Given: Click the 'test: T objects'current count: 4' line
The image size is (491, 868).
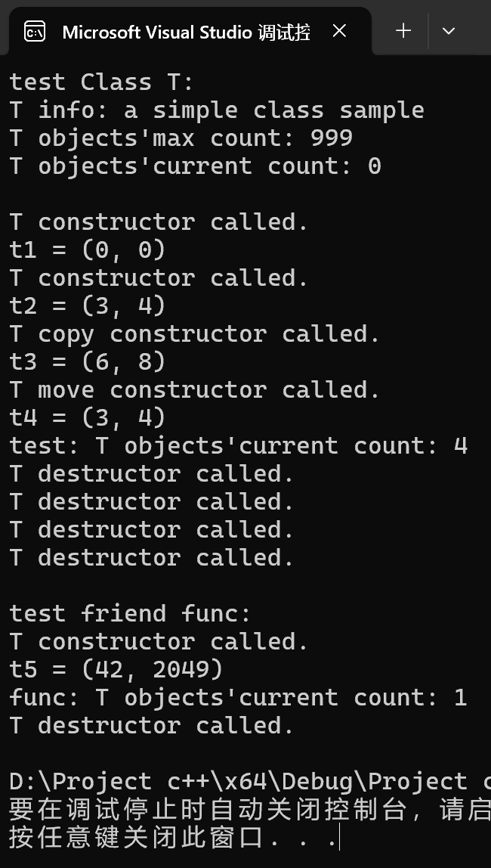Looking at the screenshot, I should click(238, 445).
